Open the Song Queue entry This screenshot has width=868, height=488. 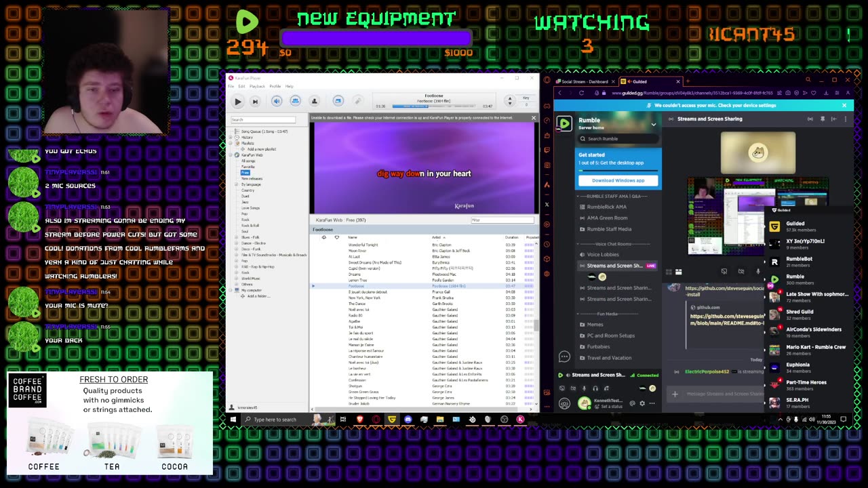(x=264, y=131)
